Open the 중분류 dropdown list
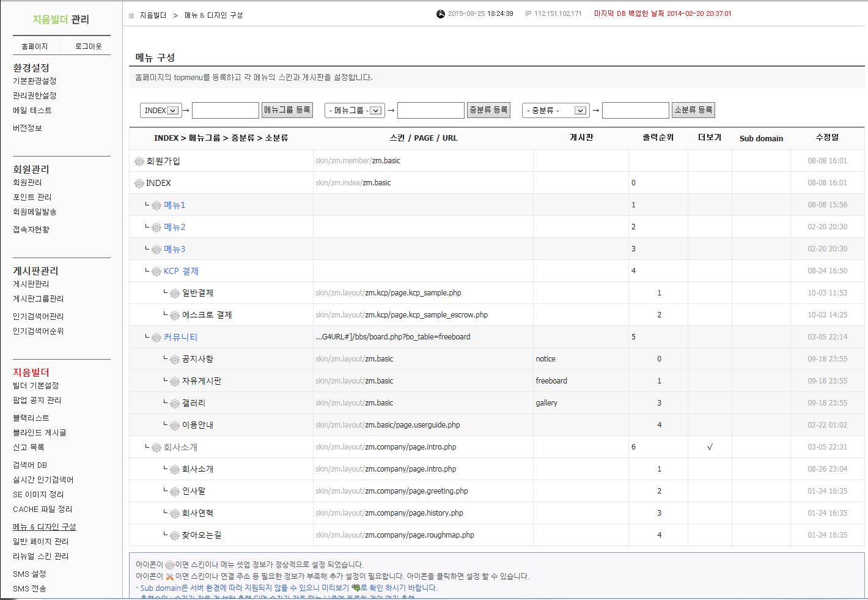 pyautogui.click(x=556, y=110)
